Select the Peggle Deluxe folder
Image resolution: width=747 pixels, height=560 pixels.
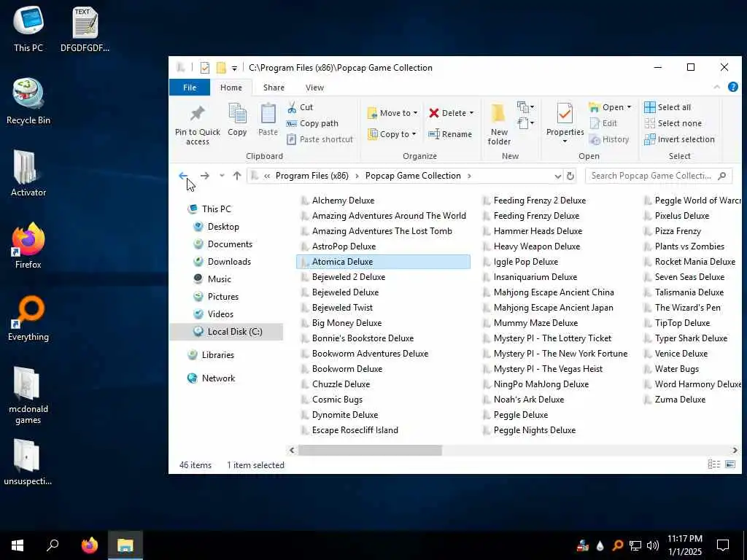pyautogui.click(x=520, y=415)
